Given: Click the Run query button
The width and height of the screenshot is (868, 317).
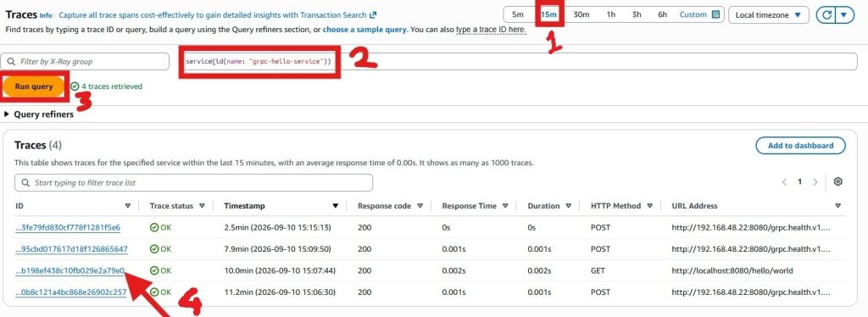Looking at the screenshot, I should [34, 86].
